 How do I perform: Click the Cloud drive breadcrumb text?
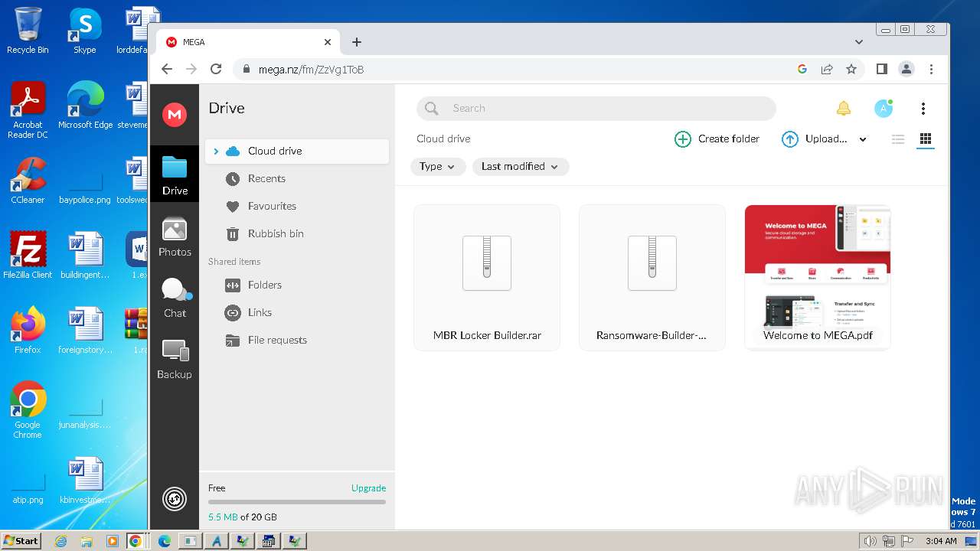(443, 139)
